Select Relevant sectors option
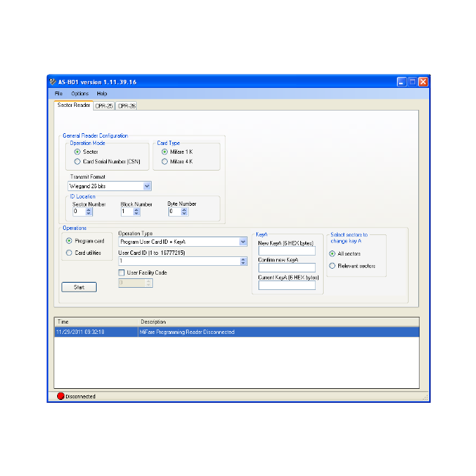The width and height of the screenshot is (476, 476). 332,266
